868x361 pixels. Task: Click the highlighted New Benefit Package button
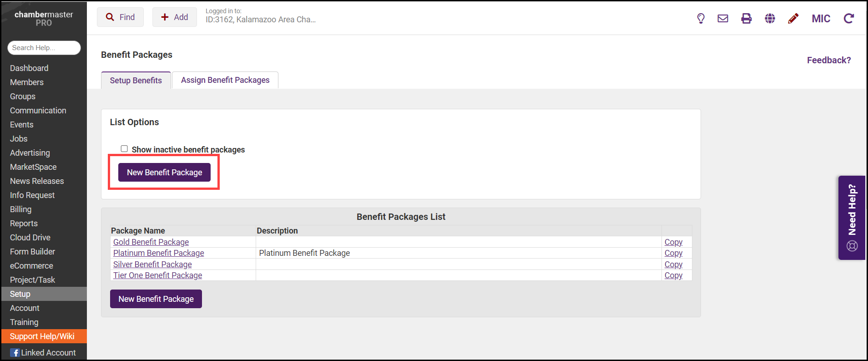click(x=164, y=173)
